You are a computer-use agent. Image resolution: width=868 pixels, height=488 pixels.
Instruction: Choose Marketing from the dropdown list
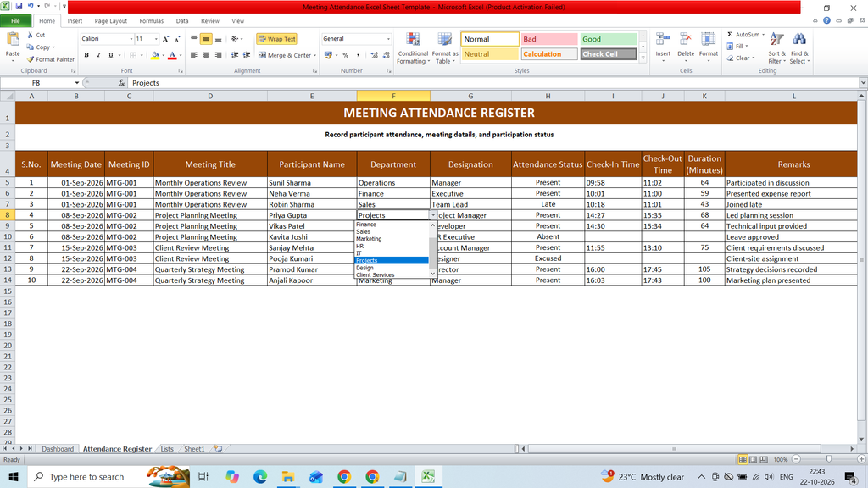click(x=392, y=239)
